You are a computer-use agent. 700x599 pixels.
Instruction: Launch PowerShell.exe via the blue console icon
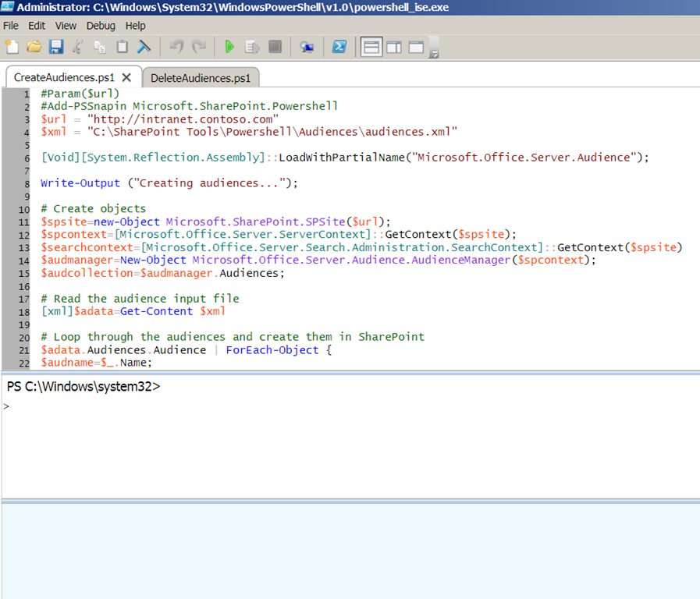coord(339,47)
